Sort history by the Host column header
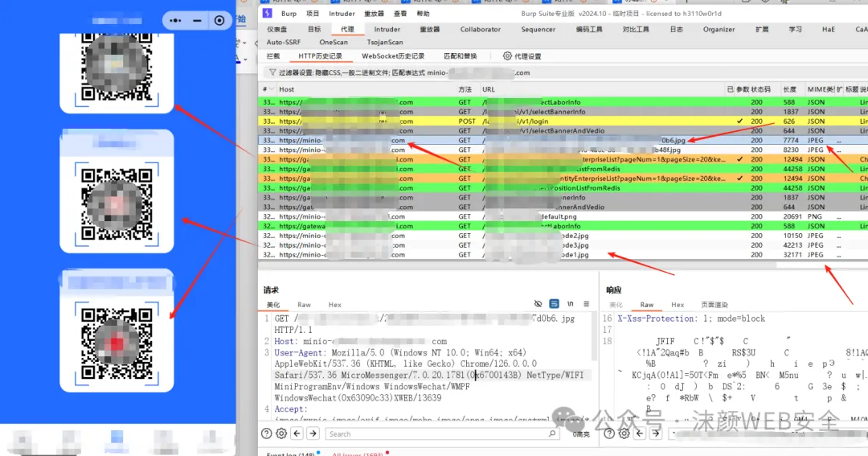Image resolution: width=868 pixels, height=456 pixels. click(286, 89)
